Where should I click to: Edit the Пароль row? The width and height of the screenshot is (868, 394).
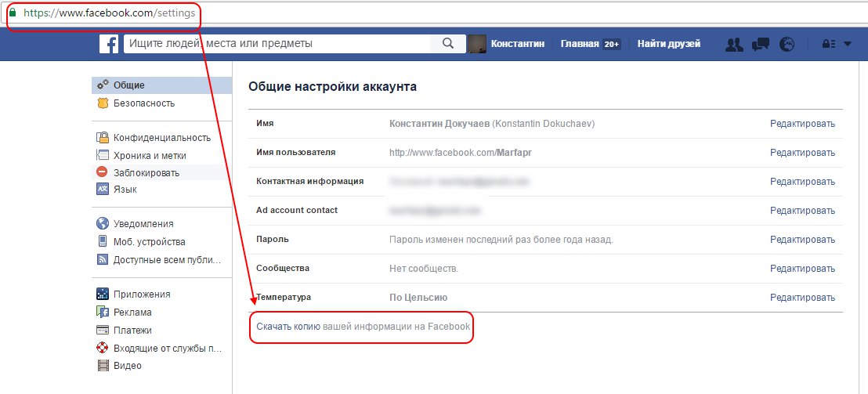[802, 240]
